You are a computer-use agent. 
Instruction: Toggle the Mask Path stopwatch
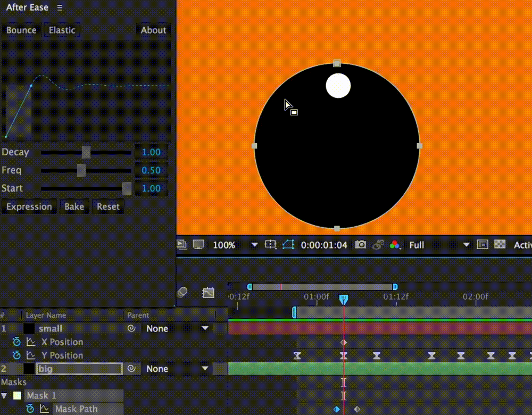[x=30, y=409]
